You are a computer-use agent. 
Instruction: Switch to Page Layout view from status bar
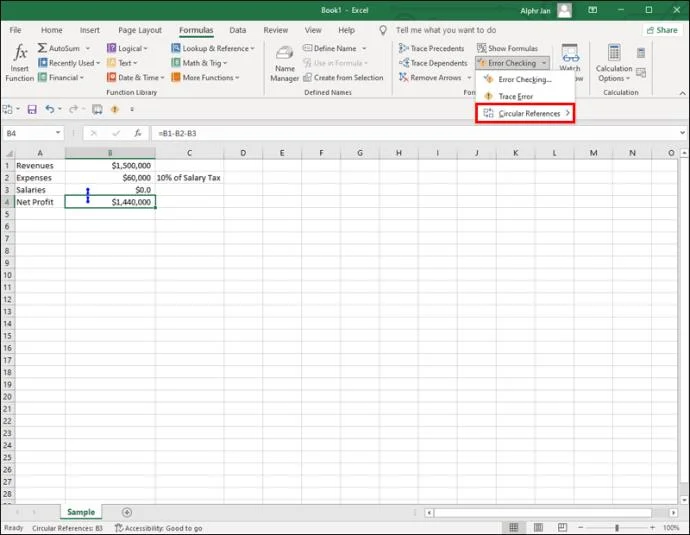click(x=538, y=527)
